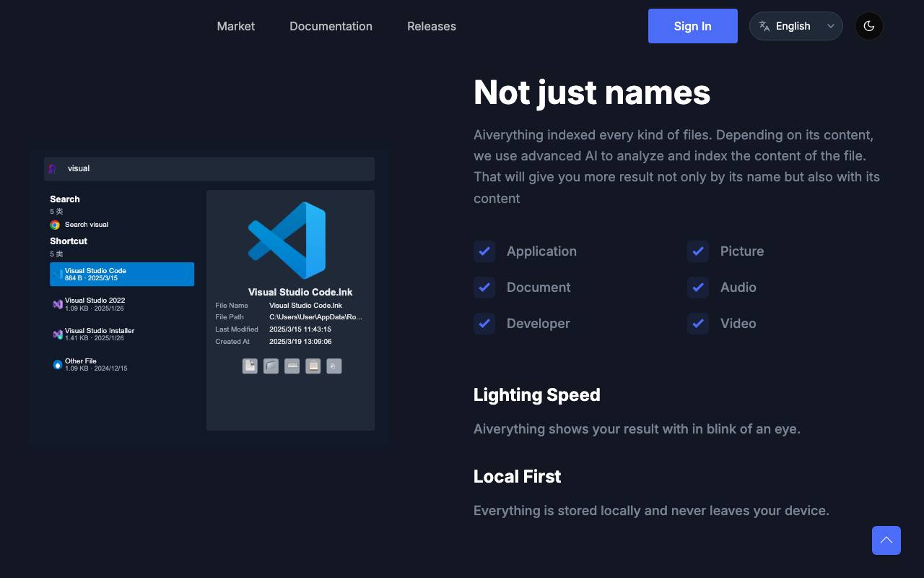Screen dimensions: 924x578
Task: Click the clipboard icon under file details
Action: pos(313,366)
